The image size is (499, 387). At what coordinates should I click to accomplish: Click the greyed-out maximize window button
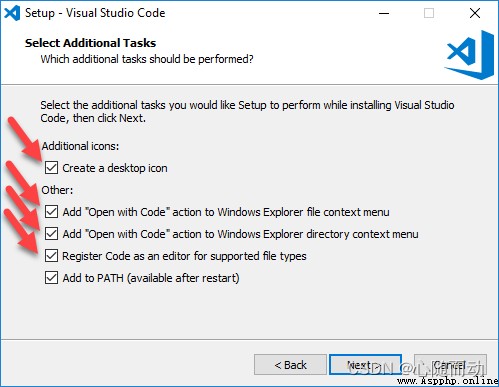pyautogui.click(x=429, y=13)
